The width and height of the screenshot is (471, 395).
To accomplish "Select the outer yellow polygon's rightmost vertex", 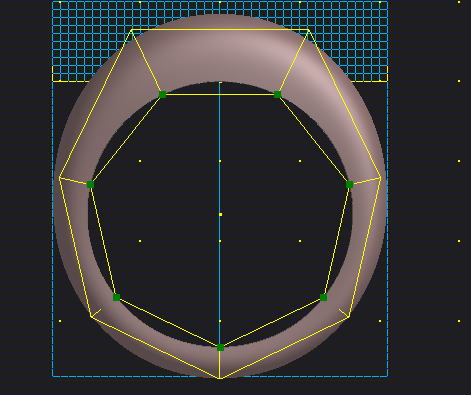I will pyautogui.click(x=380, y=178).
